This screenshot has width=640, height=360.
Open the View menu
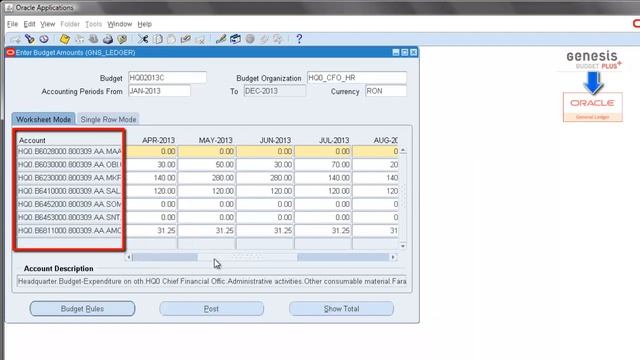tap(48, 24)
